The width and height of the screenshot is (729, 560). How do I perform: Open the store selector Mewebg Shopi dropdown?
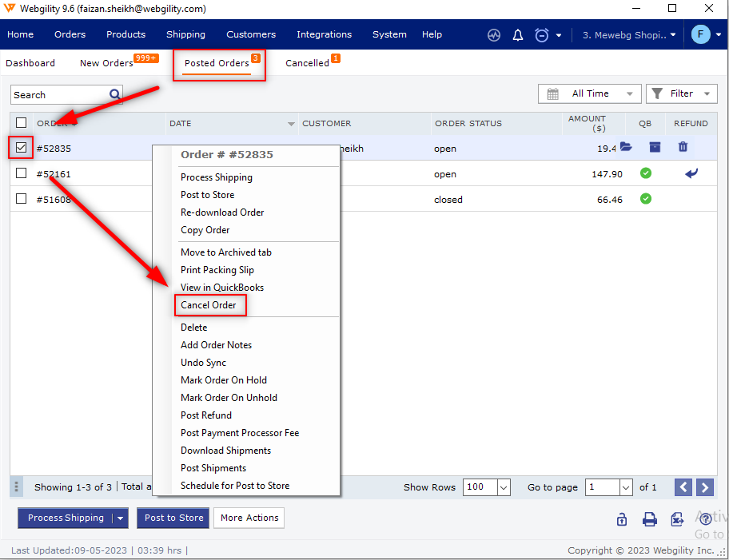628,35
